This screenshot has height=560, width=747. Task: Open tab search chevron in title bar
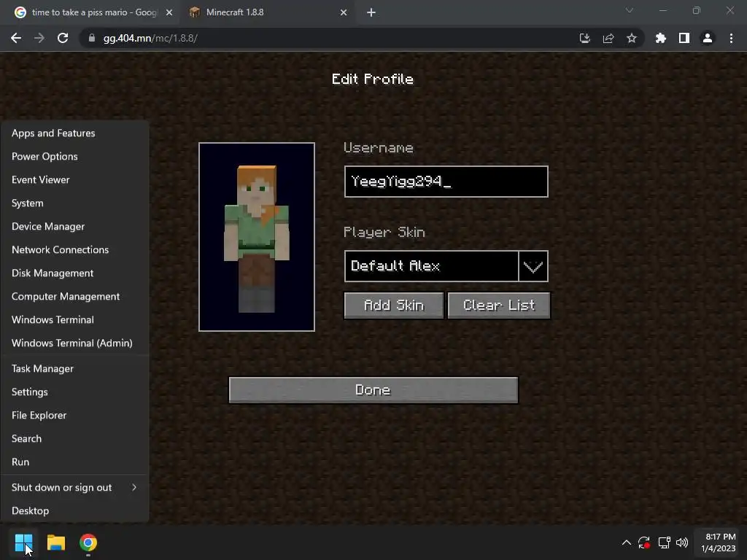pyautogui.click(x=630, y=10)
